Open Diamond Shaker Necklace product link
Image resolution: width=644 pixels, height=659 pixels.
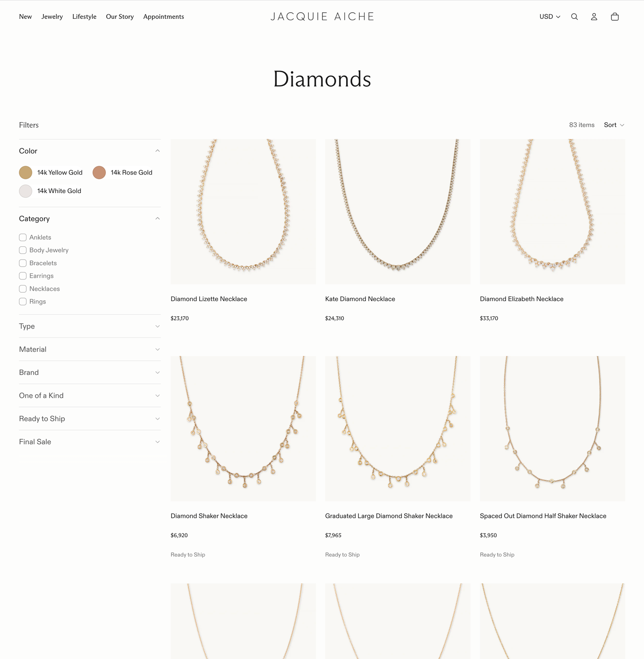pyautogui.click(x=209, y=516)
